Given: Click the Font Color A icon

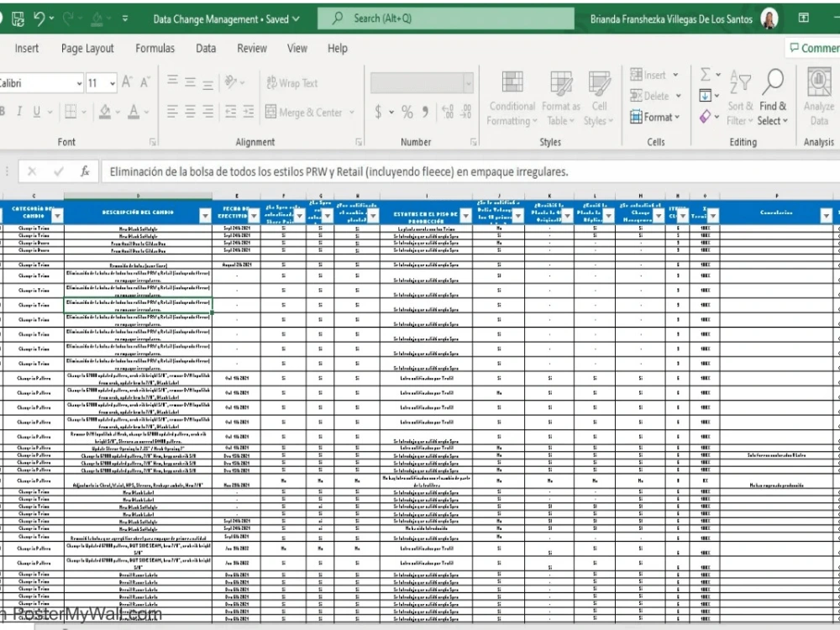Looking at the screenshot, I should point(134,112).
